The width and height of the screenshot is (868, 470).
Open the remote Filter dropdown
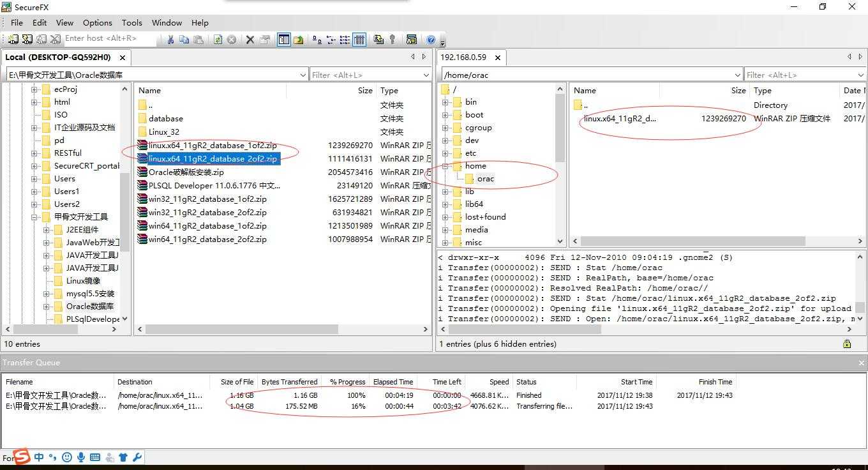point(862,75)
